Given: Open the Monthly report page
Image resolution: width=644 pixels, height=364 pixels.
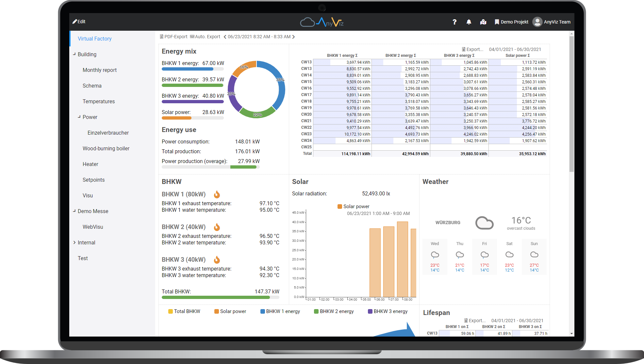Looking at the screenshot, I should point(99,70).
